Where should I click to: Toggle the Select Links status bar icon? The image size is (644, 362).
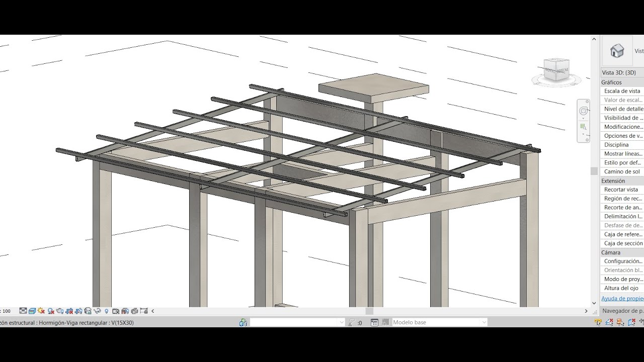click(x=598, y=322)
